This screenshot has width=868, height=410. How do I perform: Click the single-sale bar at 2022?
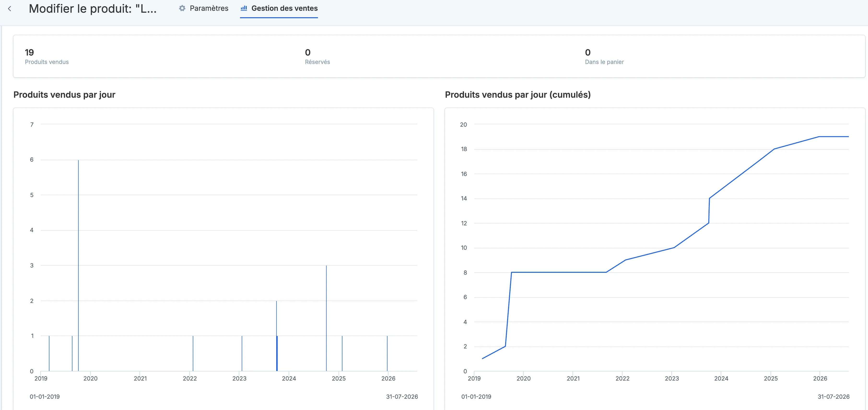click(193, 353)
